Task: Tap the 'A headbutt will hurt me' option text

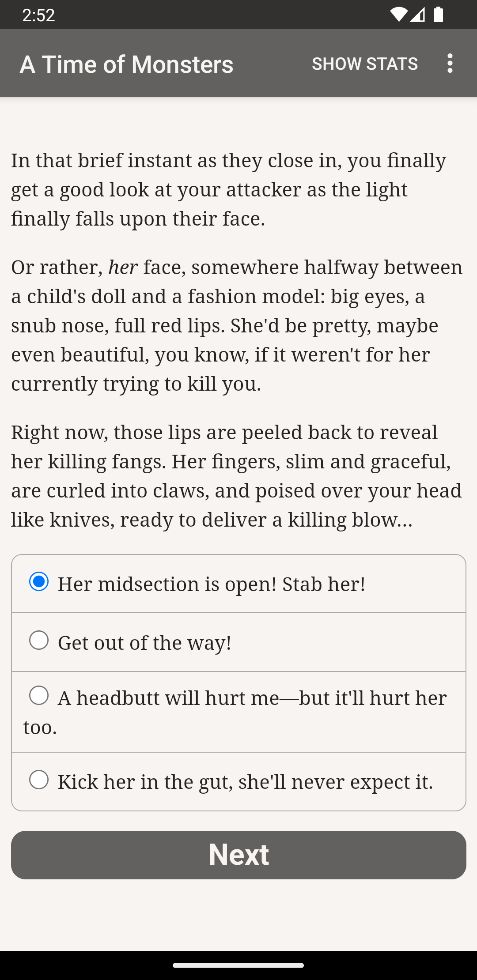Action: [x=252, y=698]
